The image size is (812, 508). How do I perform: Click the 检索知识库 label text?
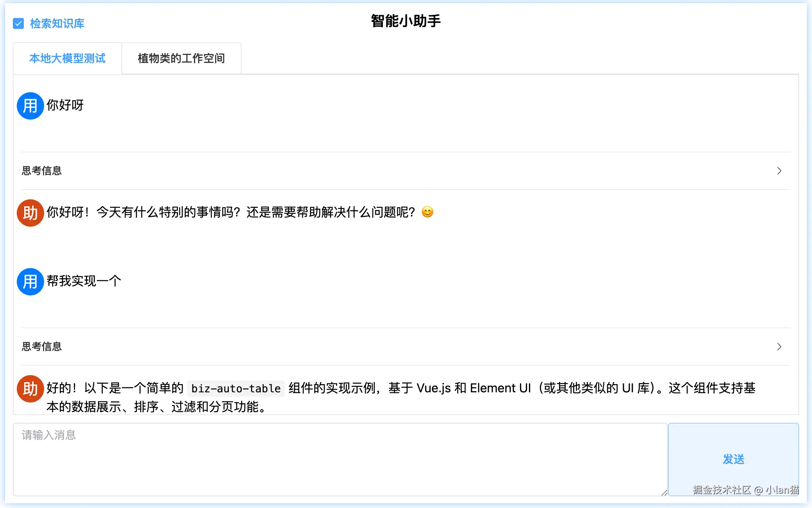click(57, 23)
